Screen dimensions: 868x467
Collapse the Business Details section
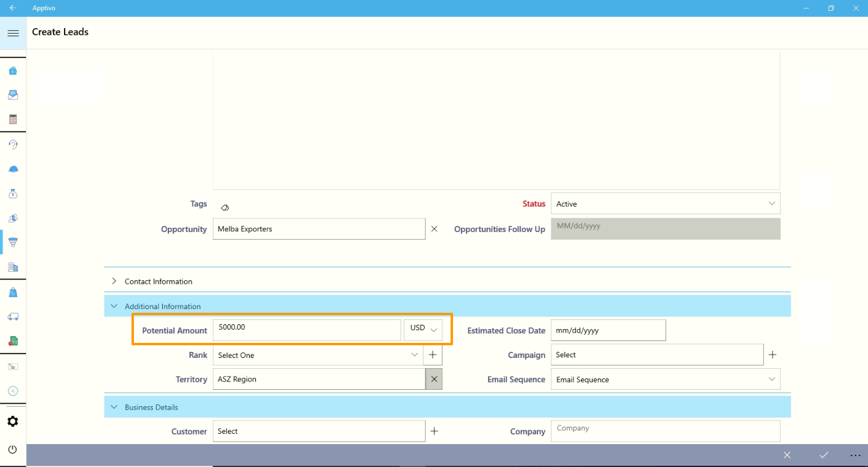pos(151,407)
